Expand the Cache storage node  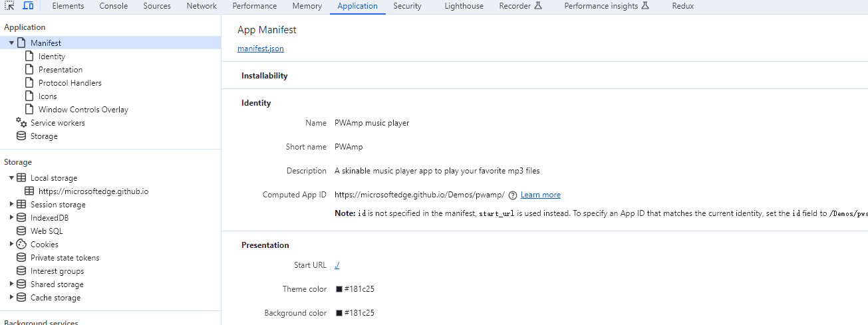[12, 297]
